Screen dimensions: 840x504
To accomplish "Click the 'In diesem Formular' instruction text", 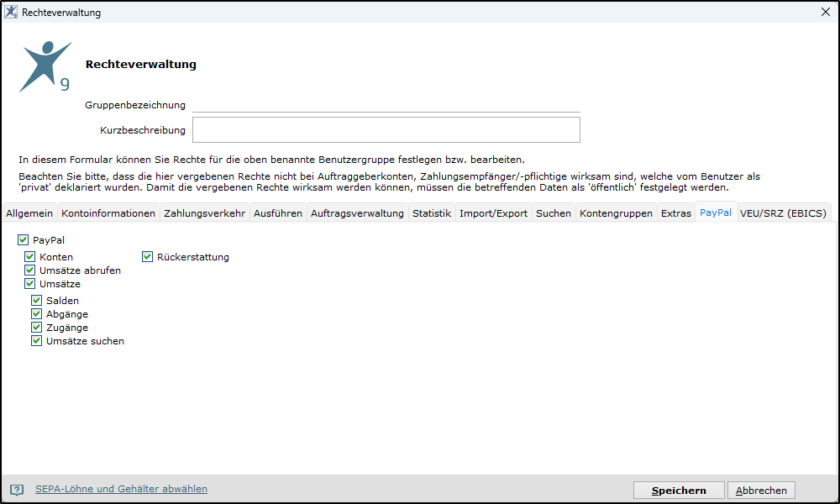I will (271, 160).
